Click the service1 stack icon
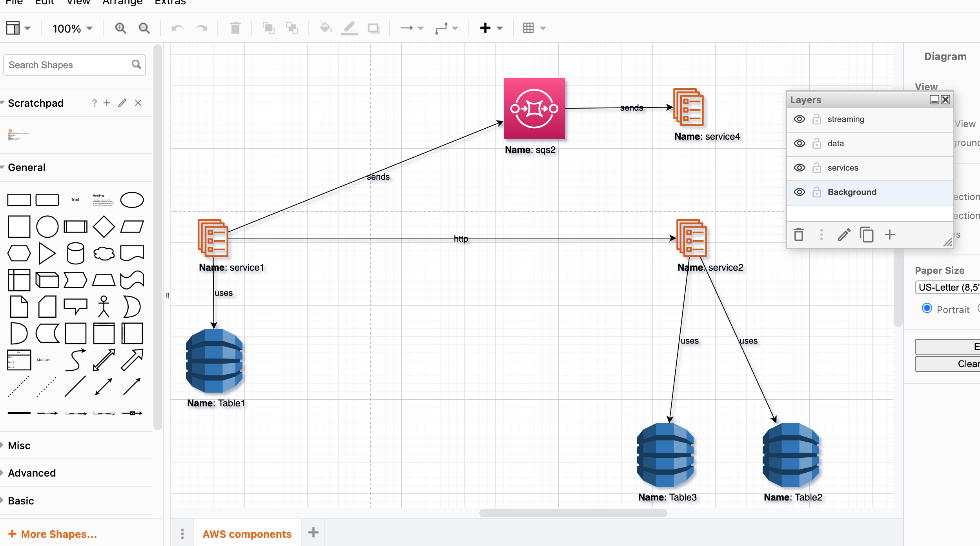 (215, 239)
